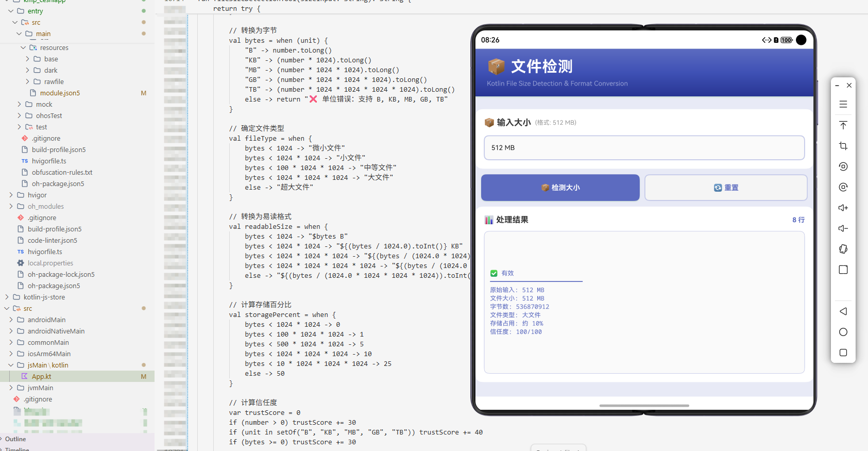The height and width of the screenshot is (451, 868).
Task: Collapse the jsMain\kotlin folder
Action: pos(11,365)
